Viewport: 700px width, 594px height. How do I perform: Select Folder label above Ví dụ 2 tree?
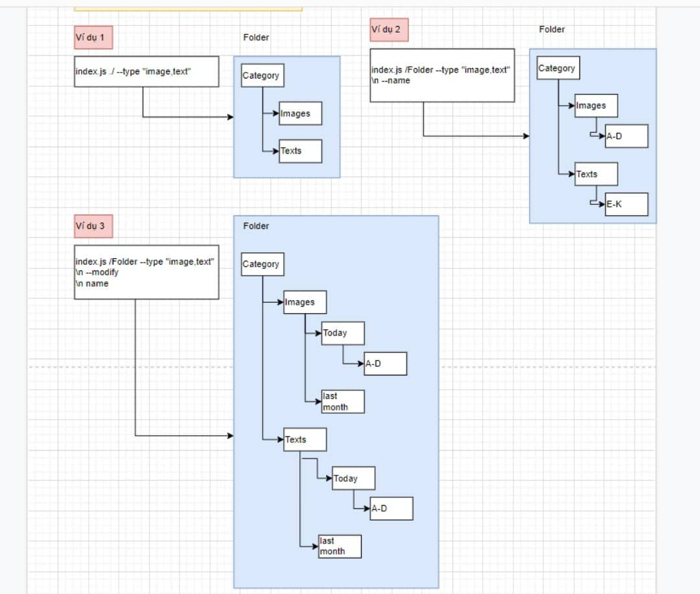pos(552,29)
